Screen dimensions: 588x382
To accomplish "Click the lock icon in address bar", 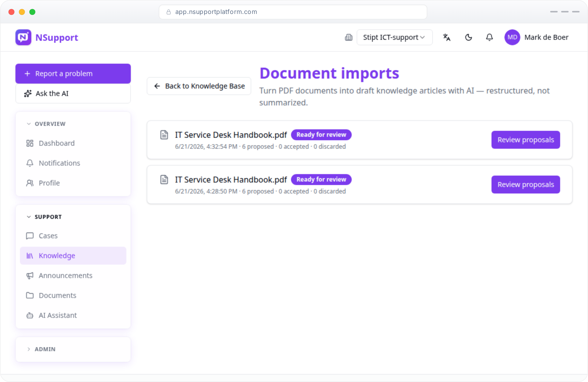I will point(169,12).
